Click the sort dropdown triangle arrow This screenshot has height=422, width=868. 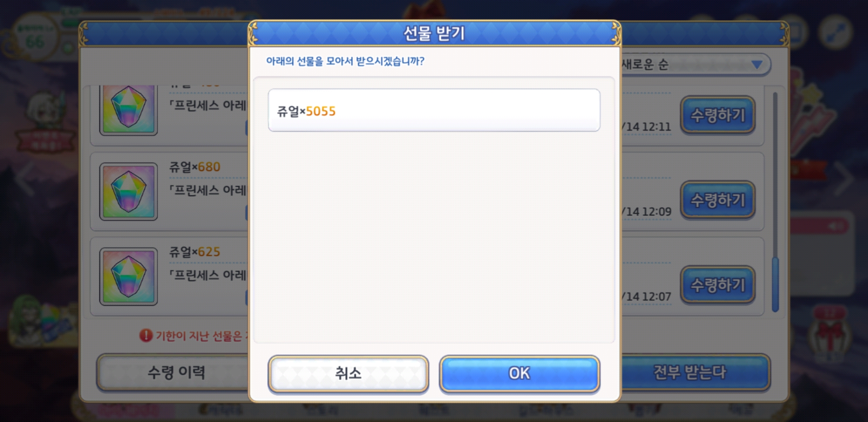[757, 64]
